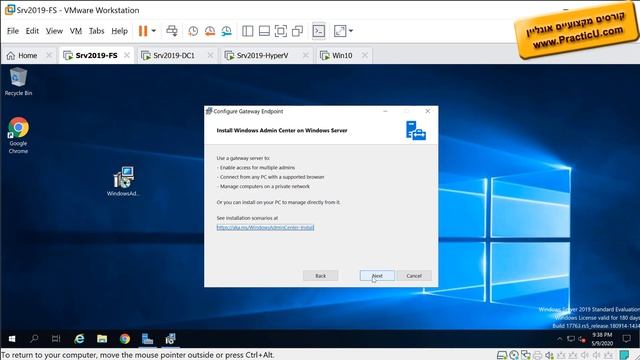Close the Srv2019-DC1 tab

pyautogui.click(x=210, y=55)
